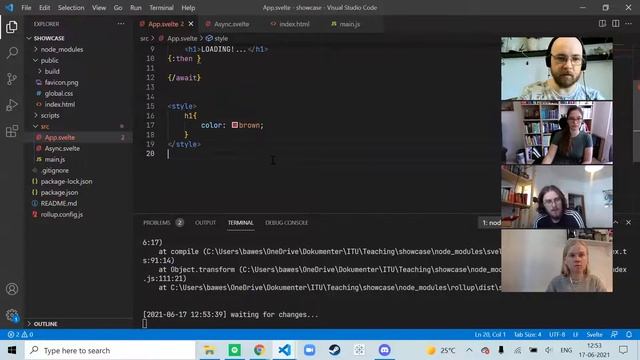Open the Source Control view
The image size is (640, 360).
[12, 79]
